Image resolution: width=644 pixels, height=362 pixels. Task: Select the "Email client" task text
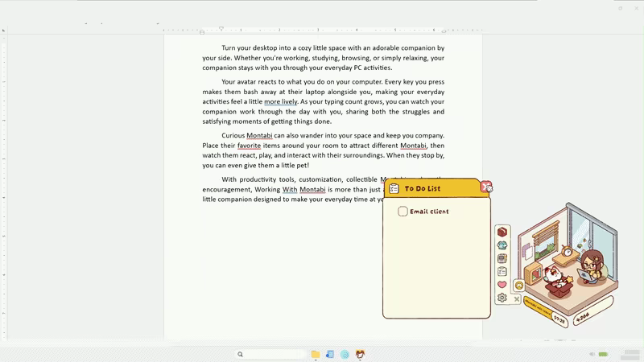[x=429, y=212]
